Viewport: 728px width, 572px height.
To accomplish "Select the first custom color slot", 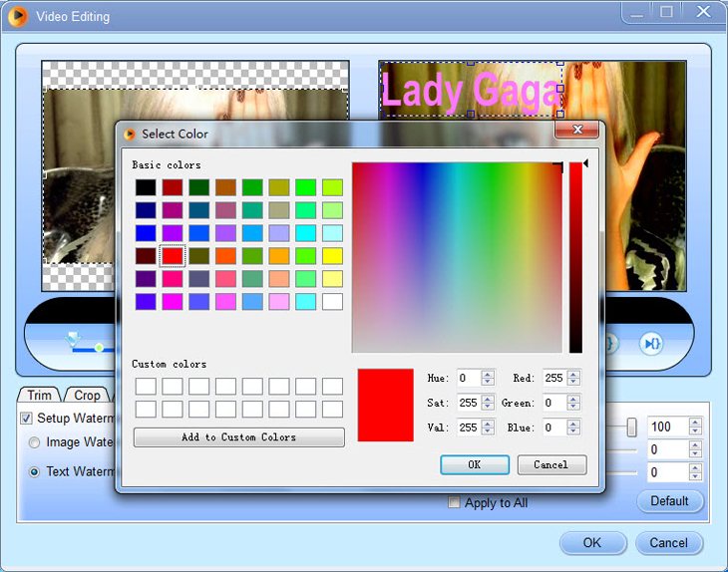I will (x=146, y=386).
